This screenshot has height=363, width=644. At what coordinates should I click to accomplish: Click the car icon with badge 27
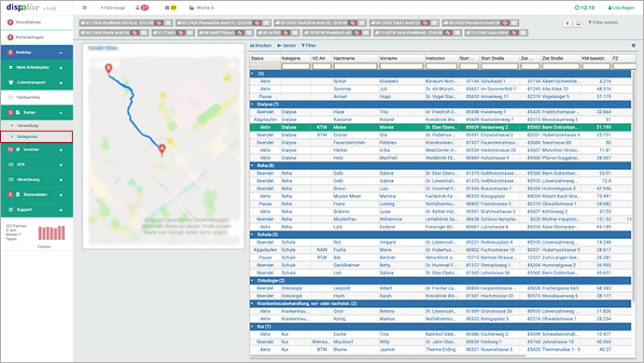pyautogui.click(x=142, y=7)
